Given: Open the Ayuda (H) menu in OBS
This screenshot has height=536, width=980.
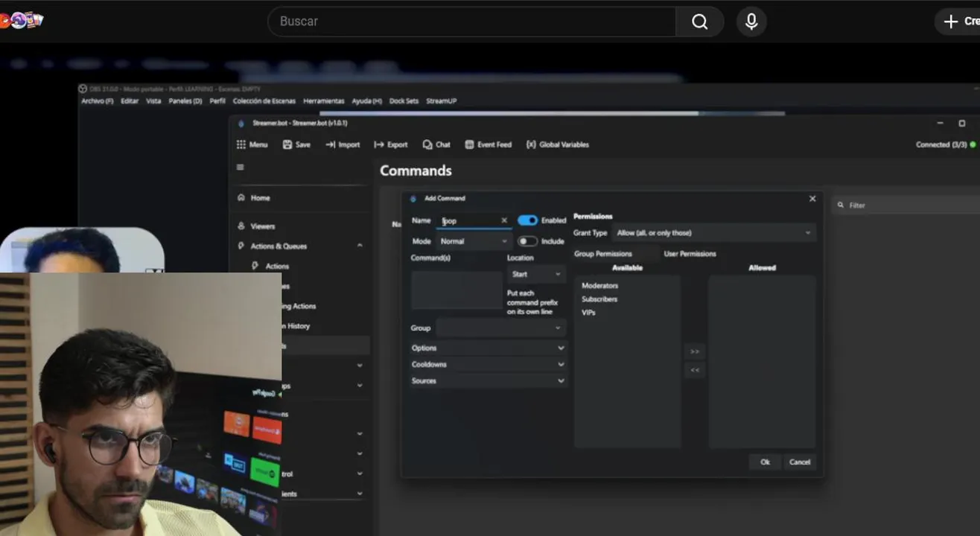Looking at the screenshot, I should click(367, 101).
